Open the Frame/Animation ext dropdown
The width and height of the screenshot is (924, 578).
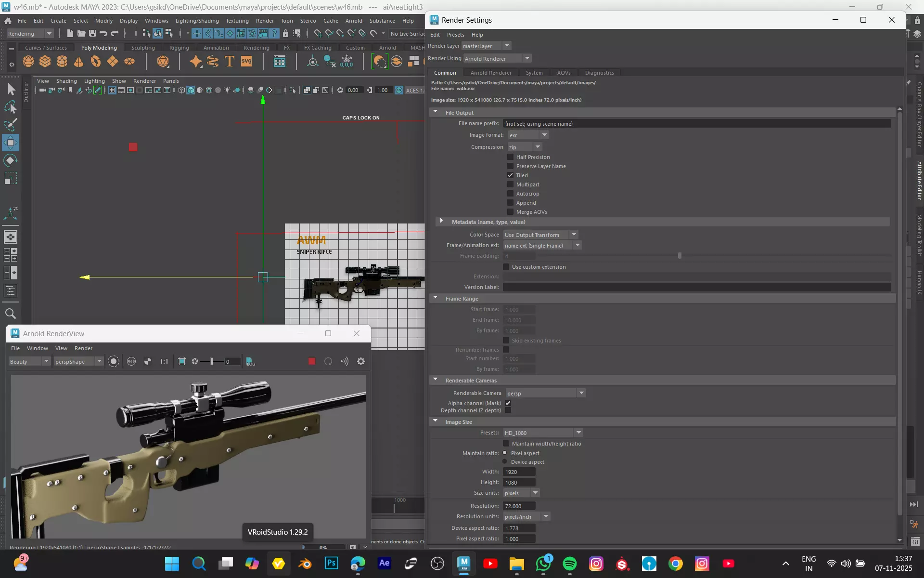pyautogui.click(x=543, y=246)
